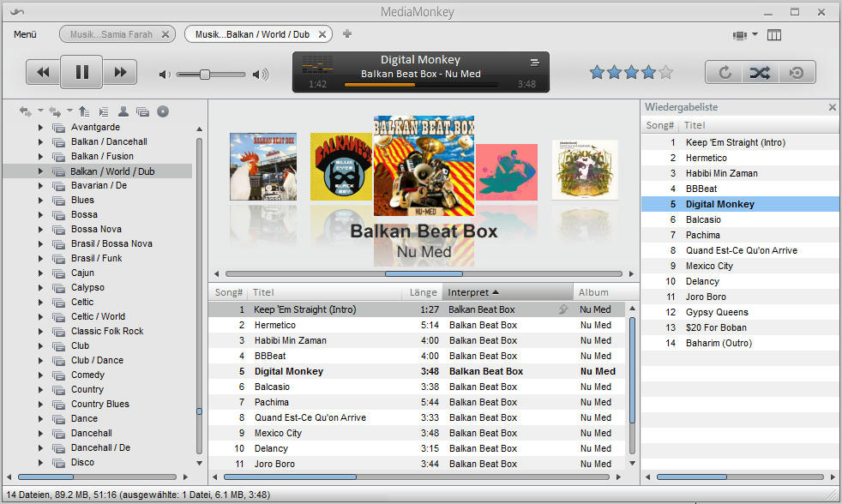Select the Musik...Balkan / World / Dub tab

point(252,34)
